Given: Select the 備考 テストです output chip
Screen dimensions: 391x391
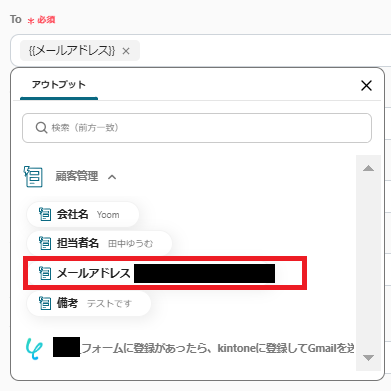Looking at the screenshot, I should (89, 303).
